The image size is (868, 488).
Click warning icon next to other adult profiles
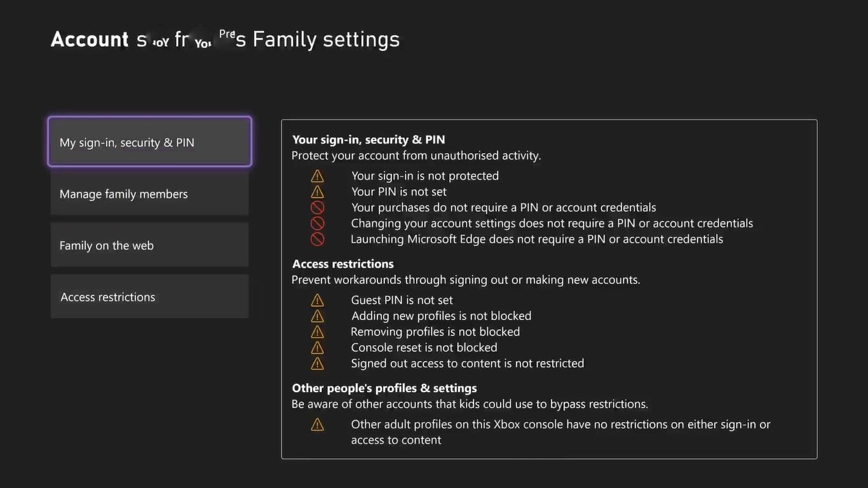click(x=317, y=425)
